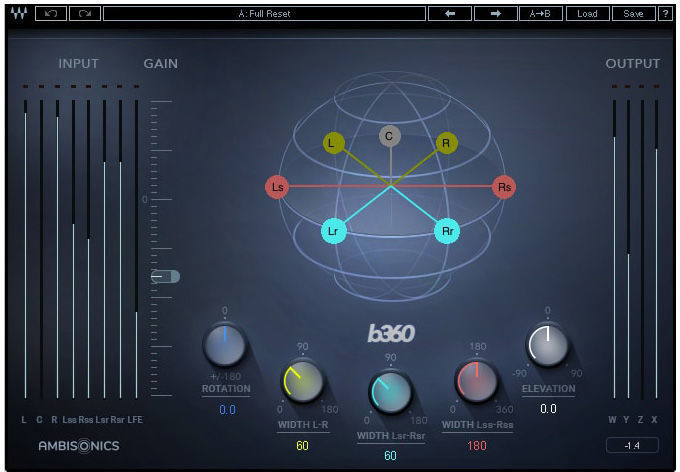Click the Rotation value field 0.0
This screenshot has height=472, width=680.
coord(227,410)
